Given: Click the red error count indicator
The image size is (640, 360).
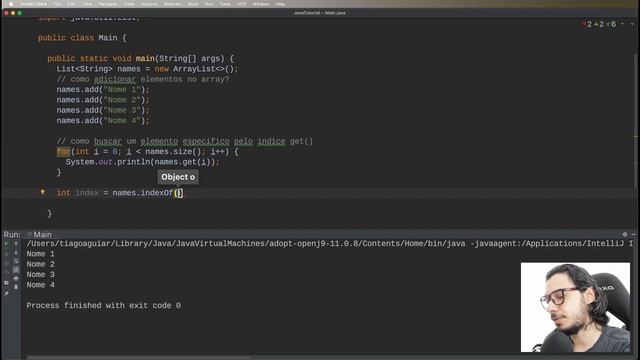Looking at the screenshot, I should 587,24.
